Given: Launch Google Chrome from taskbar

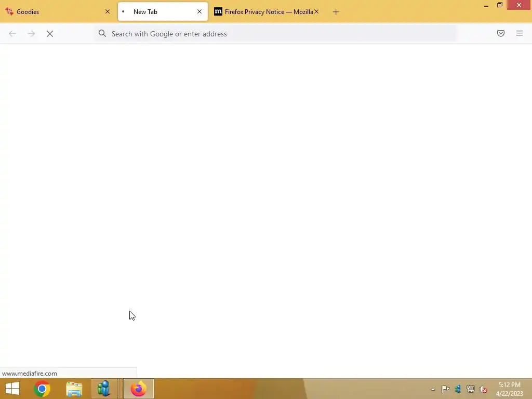Looking at the screenshot, I should pos(42,389).
